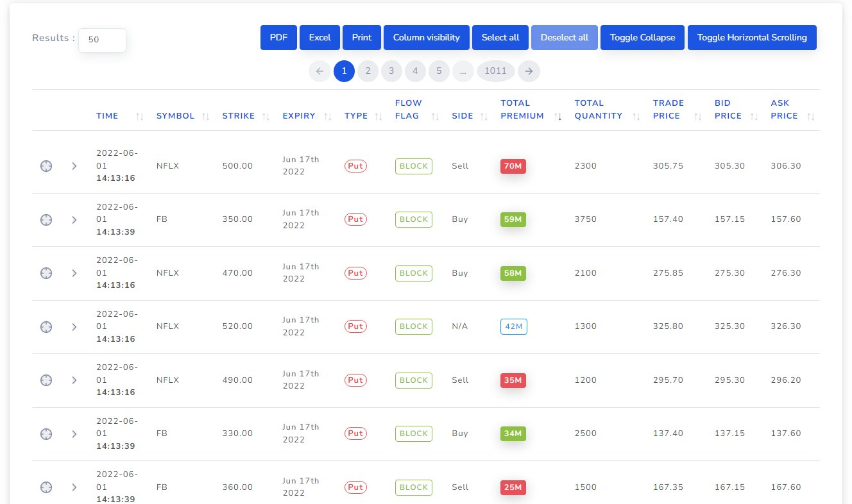Sort by Ask Price column arrows
Screen dimensions: 852x504
(811, 117)
